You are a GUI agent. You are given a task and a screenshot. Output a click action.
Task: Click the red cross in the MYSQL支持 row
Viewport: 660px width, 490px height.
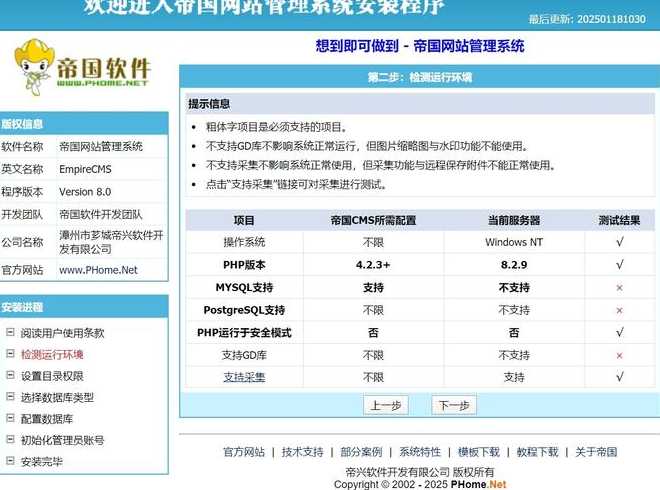(619, 288)
